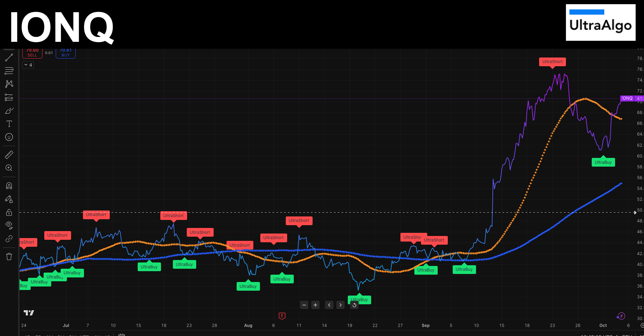Image resolution: width=644 pixels, height=336 pixels.
Task: Click the UltraBuy label near July 15
Action: click(149, 267)
